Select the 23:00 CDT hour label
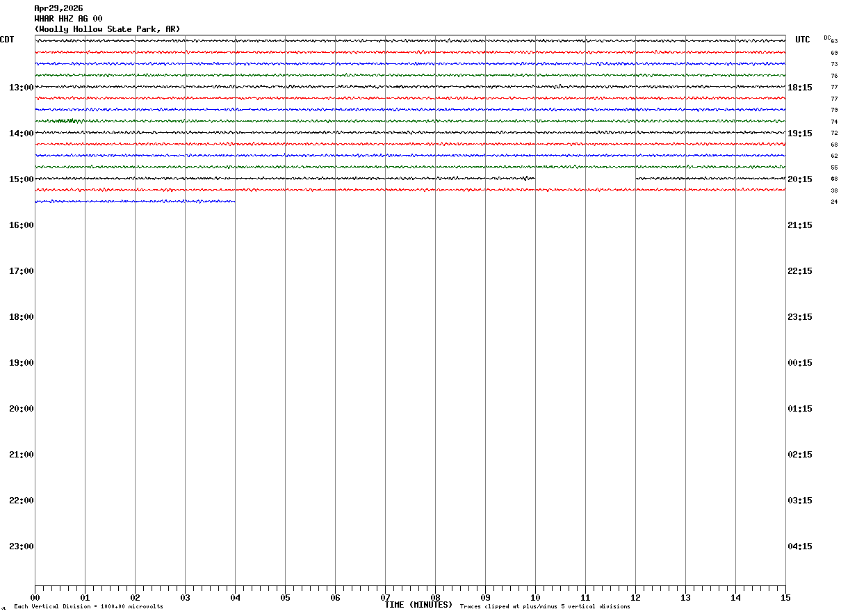Image resolution: width=841 pixels, height=616 pixels. click(x=22, y=546)
